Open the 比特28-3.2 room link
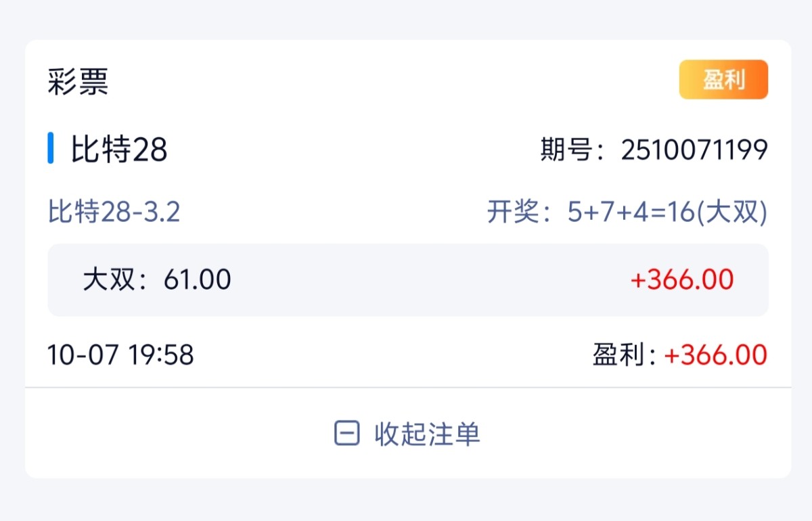This screenshot has height=521, width=812. (114, 212)
